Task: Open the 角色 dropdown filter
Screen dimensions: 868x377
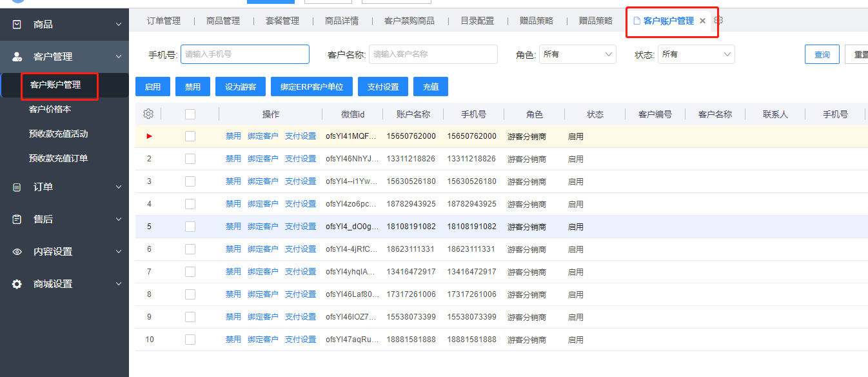Action: coord(577,54)
